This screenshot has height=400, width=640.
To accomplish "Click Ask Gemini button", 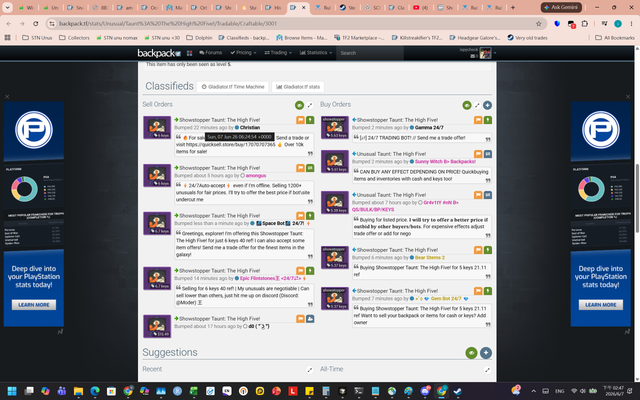I will (561, 7).
